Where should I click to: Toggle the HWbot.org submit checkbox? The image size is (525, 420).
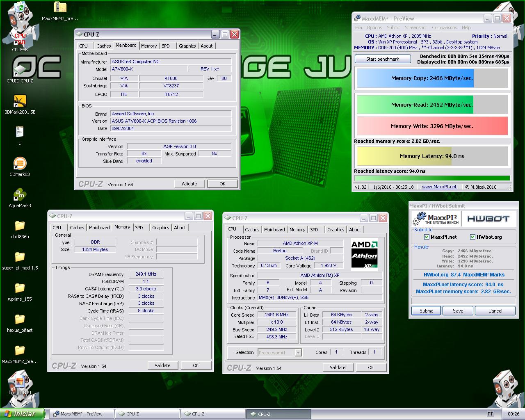(472, 237)
